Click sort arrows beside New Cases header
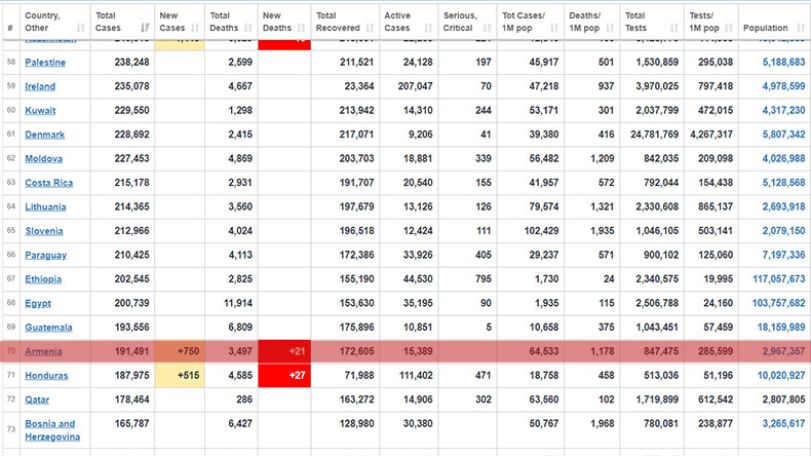The image size is (811, 456). [x=195, y=28]
